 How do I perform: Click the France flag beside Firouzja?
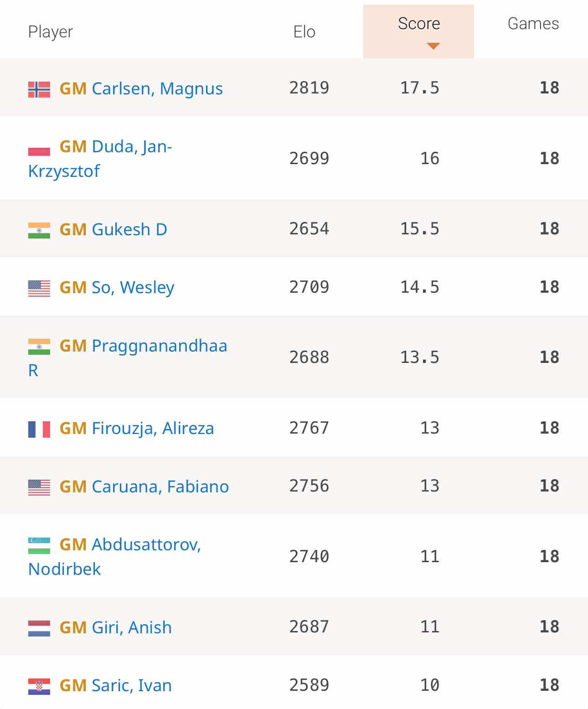coord(39,430)
